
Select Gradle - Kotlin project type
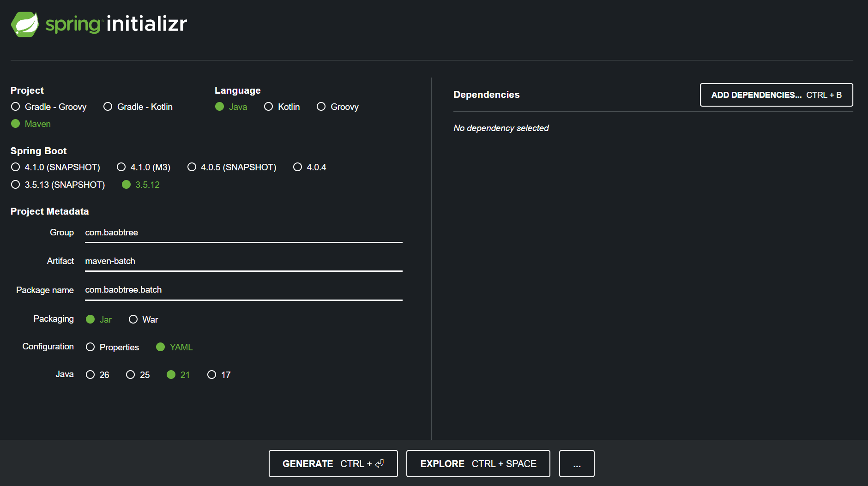(138, 107)
